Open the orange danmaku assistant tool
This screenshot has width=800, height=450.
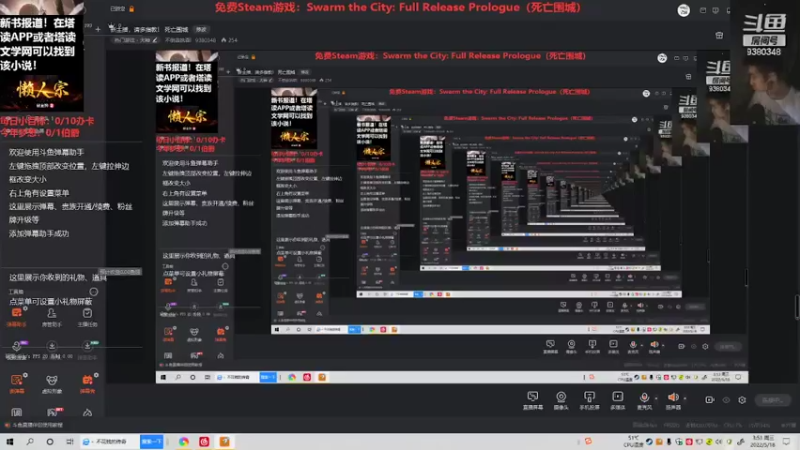(17, 316)
